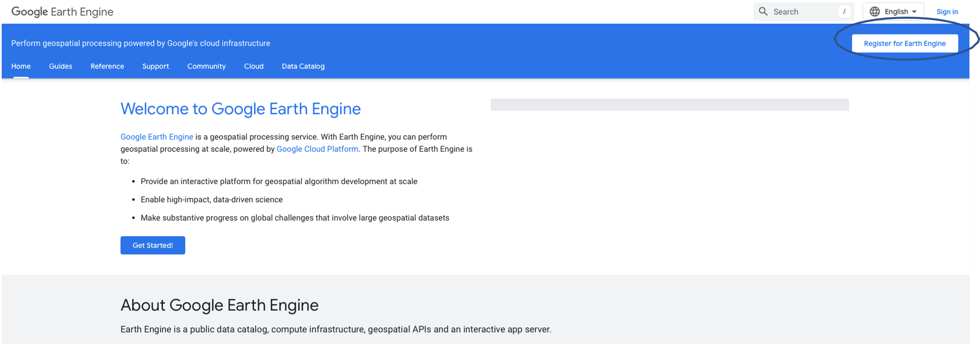
Task: Open the Reference tab
Action: [x=107, y=66]
